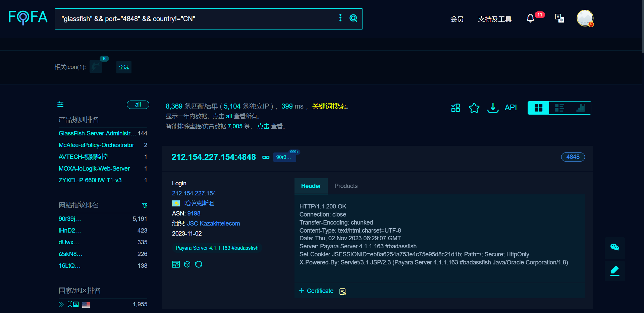Favorite this query with the star icon

click(474, 108)
